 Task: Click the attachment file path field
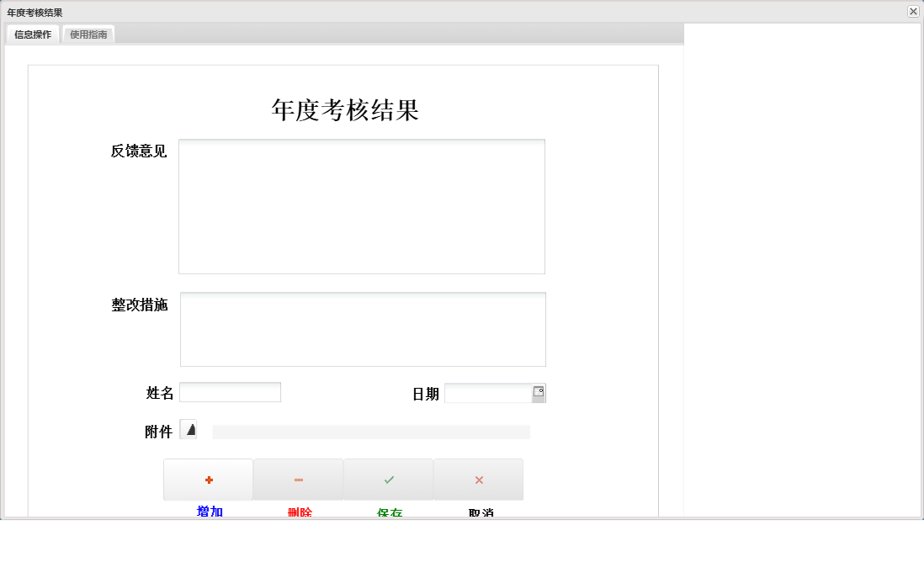point(370,431)
